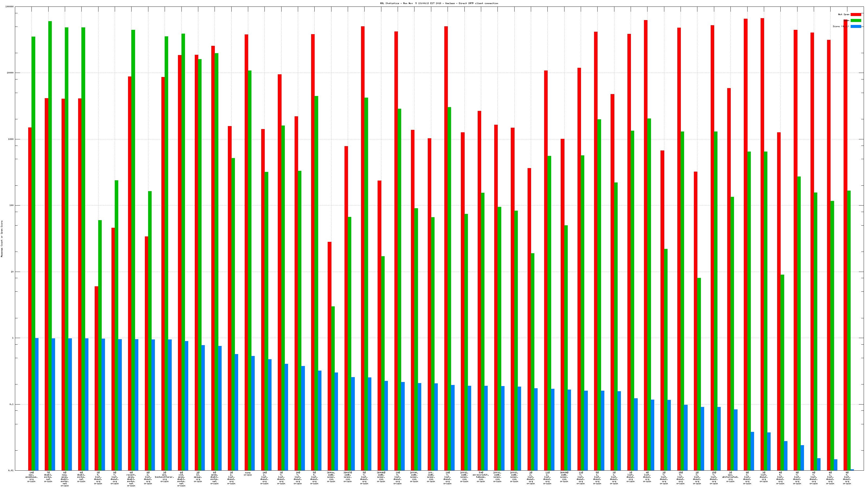Viewport: 868px width, 488px height.
Task: Click the 100000 y-axis tick label
Action: pos(10,7)
